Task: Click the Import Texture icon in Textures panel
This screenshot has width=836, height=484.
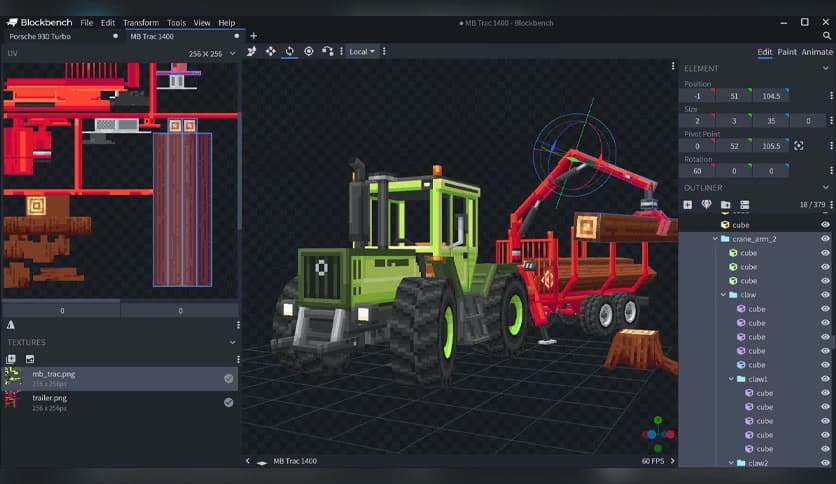Action: pyautogui.click(x=11, y=359)
